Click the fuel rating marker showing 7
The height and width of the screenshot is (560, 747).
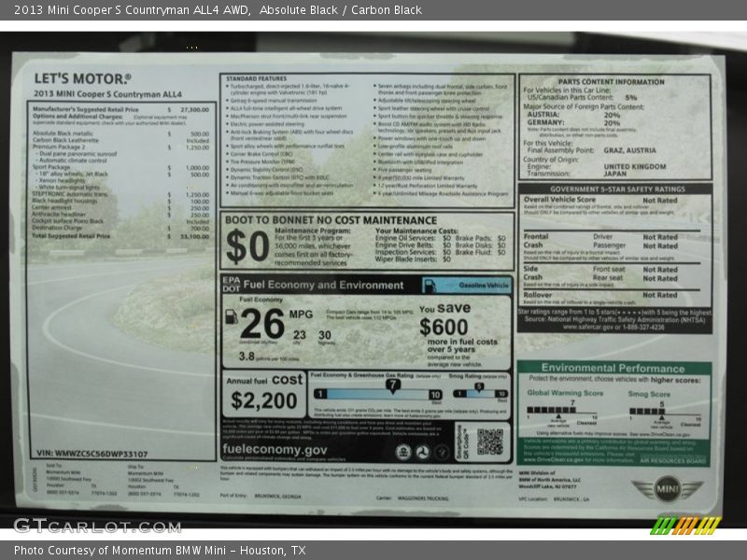coord(392,385)
